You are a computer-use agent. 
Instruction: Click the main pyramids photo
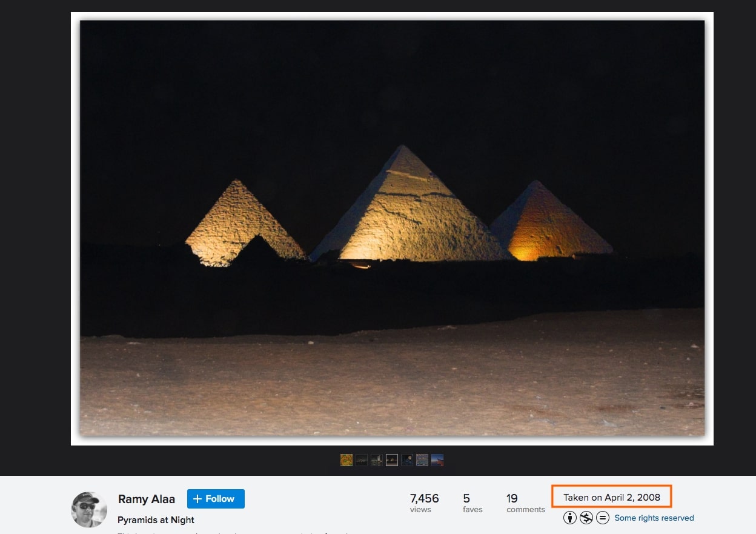(x=392, y=229)
